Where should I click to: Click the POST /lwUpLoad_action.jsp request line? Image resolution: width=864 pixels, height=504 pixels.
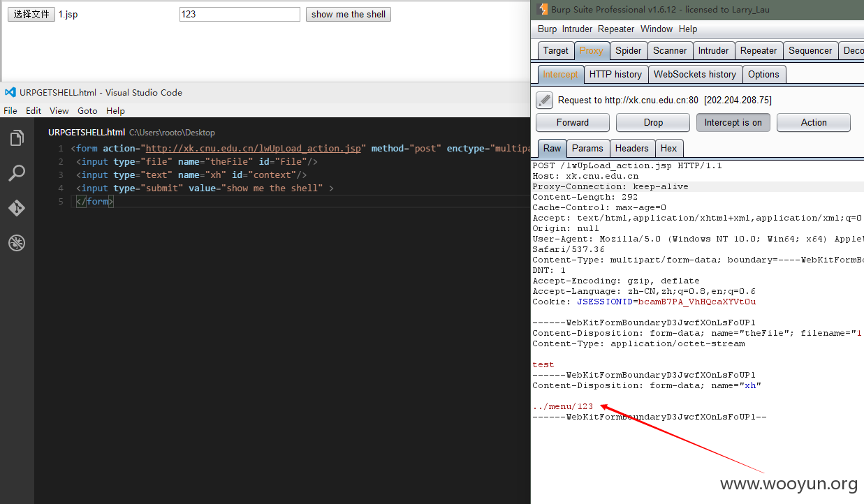tap(627, 165)
